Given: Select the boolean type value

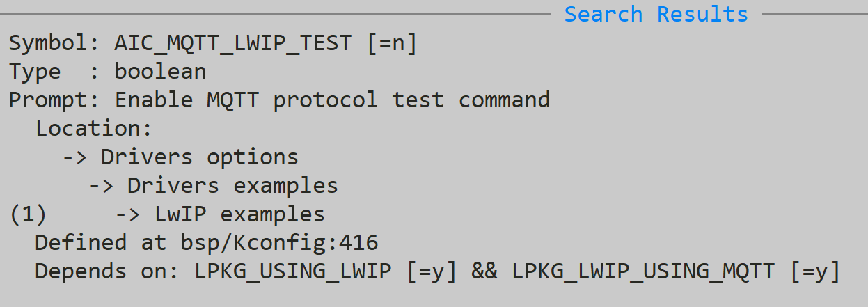Looking at the screenshot, I should pyautogui.click(x=160, y=71).
